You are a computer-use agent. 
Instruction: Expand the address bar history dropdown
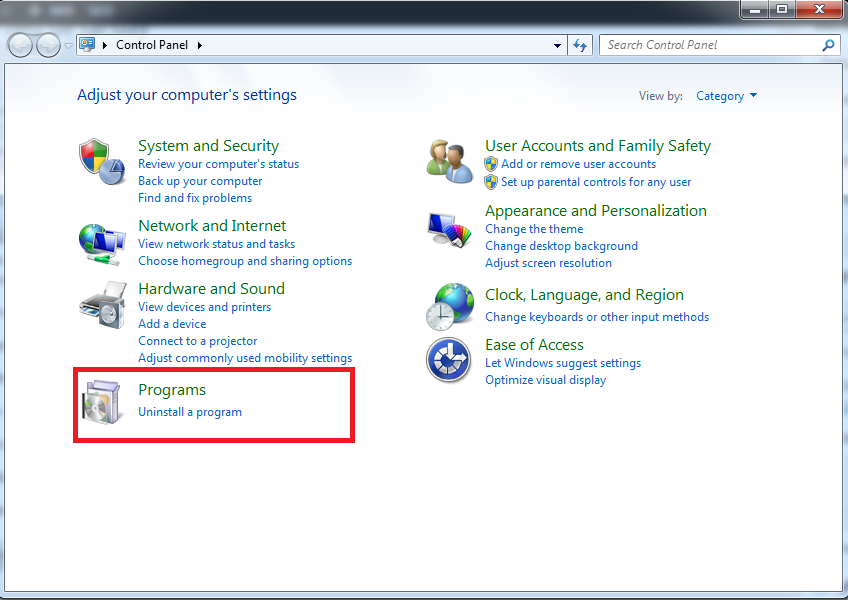click(557, 45)
